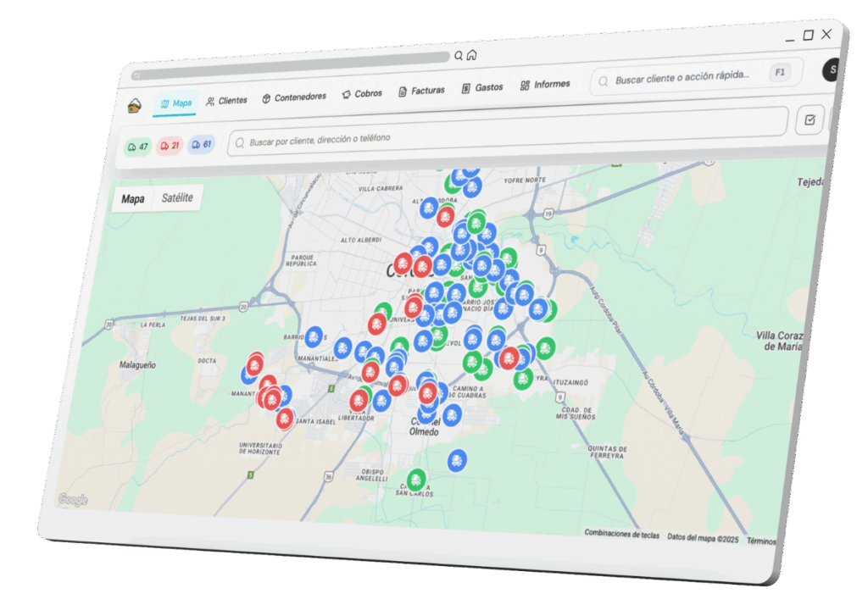Open the Contenedores section
Viewport: 868px width, 605px height.
[x=293, y=97]
